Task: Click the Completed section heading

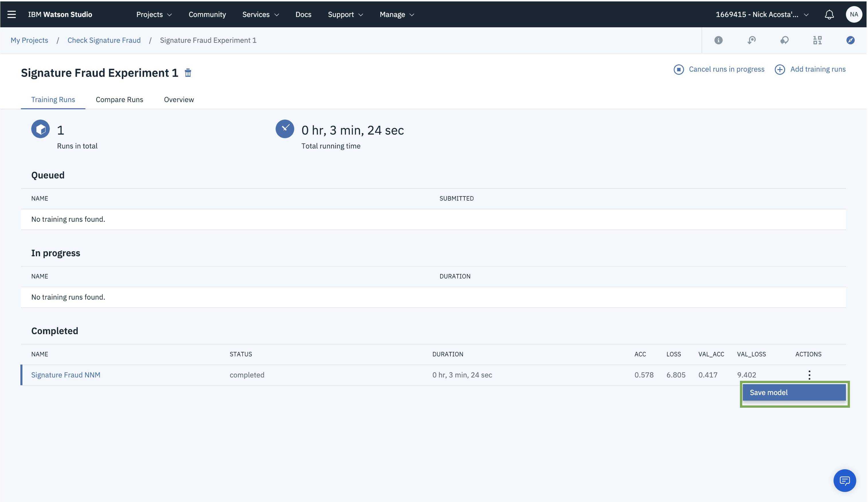Action: pyautogui.click(x=55, y=331)
